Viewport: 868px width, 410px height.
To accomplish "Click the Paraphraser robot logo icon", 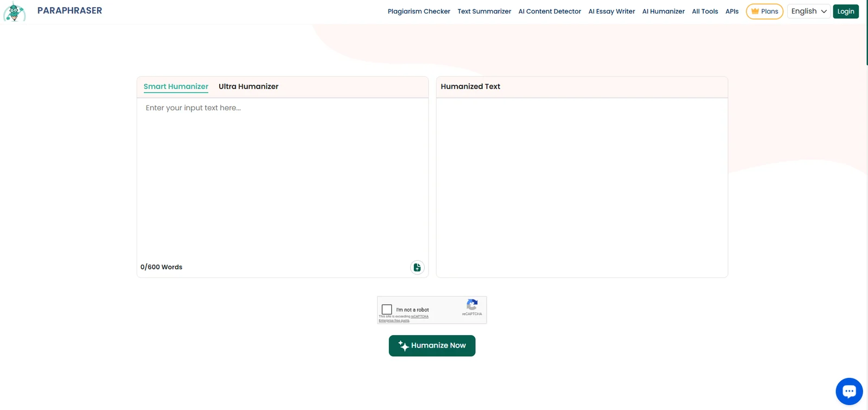I will pyautogui.click(x=14, y=12).
